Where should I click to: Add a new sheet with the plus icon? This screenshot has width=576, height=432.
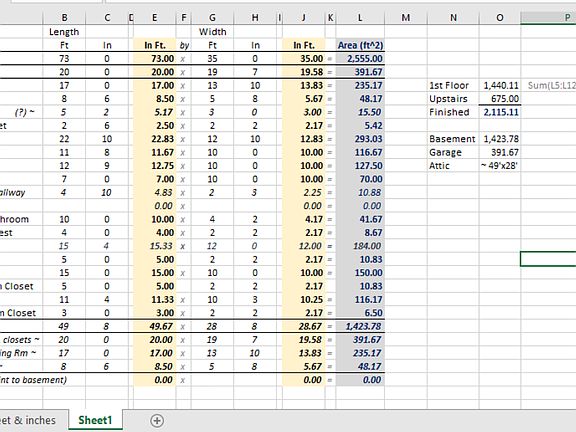[157, 421]
